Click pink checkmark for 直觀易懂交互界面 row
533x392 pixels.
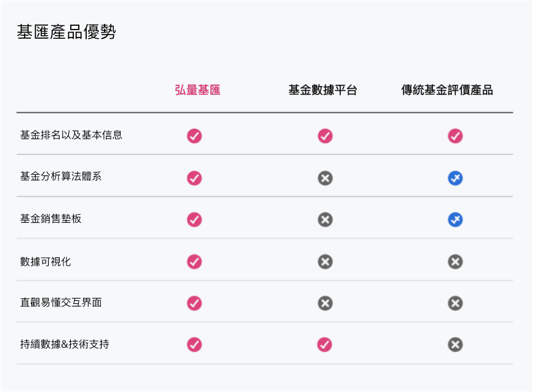(x=194, y=303)
